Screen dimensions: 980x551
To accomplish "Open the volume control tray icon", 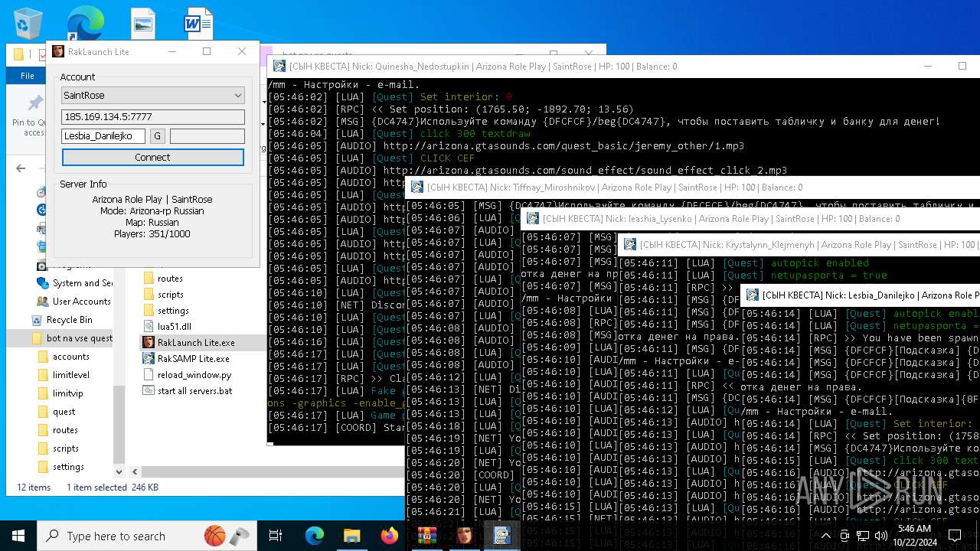I will (x=881, y=536).
